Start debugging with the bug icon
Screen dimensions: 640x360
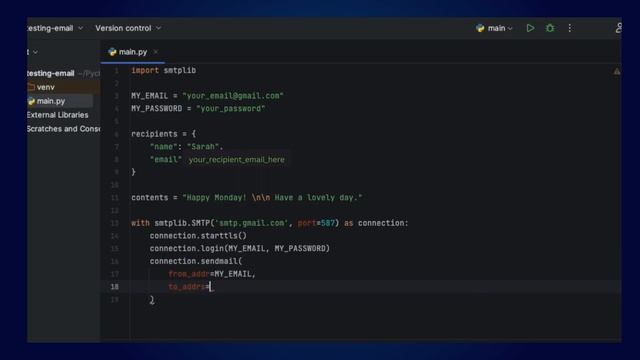pyautogui.click(x=550, y=28)
